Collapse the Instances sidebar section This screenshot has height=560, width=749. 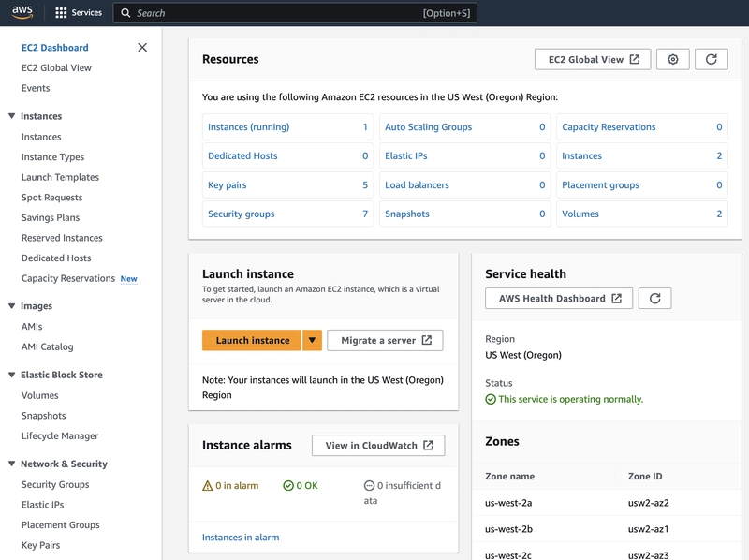[x=12, y=116]
